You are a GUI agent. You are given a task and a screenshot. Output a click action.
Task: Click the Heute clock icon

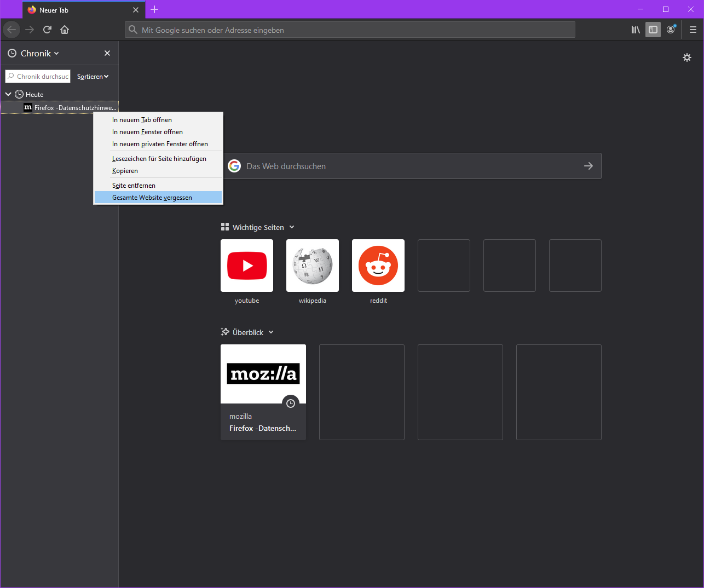pos(19,94)
